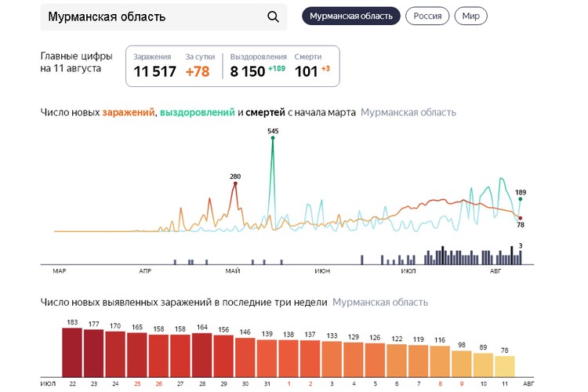Click the 189 recoveries end point

point(520,199)
